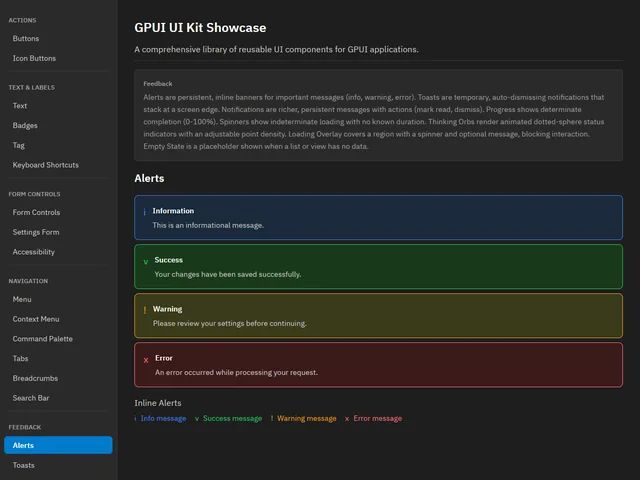Click the 'Error' alert title

coord(164,358)
